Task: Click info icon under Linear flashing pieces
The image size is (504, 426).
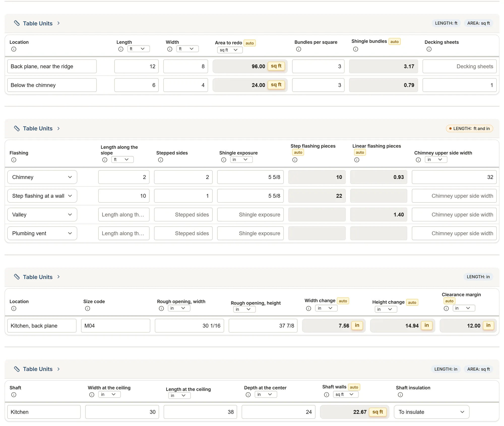Action: coord(357,160)
